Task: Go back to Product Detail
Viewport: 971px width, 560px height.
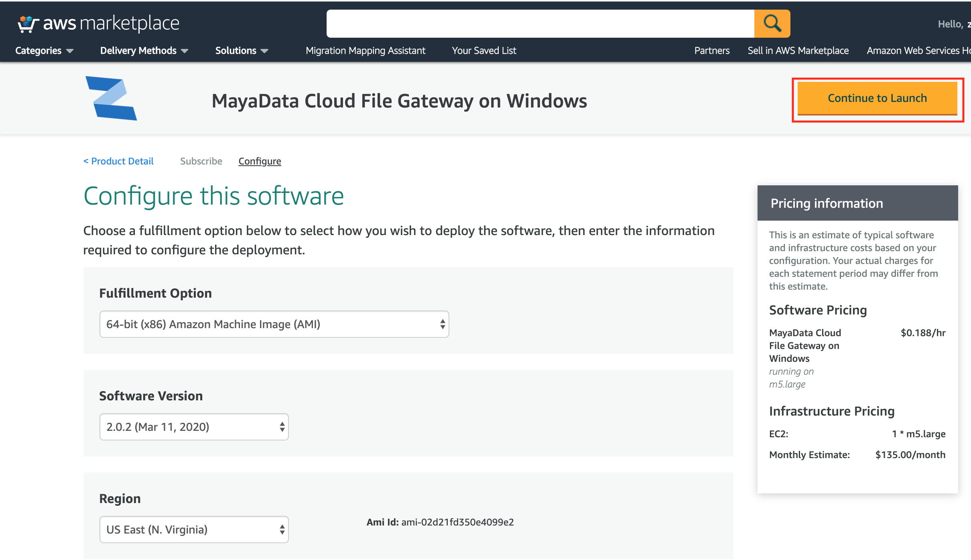Action: pyautogui.click(x=118, y=161)
